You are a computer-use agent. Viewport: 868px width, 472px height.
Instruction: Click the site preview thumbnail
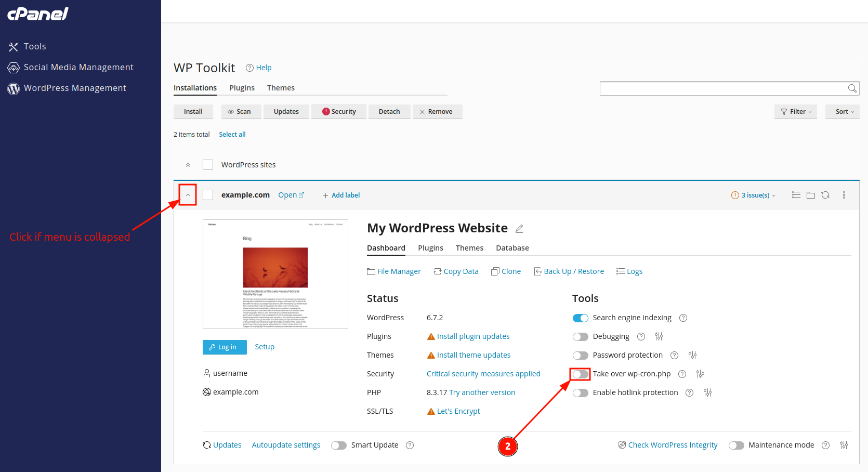pyautogui.click(x=275, y=274)
